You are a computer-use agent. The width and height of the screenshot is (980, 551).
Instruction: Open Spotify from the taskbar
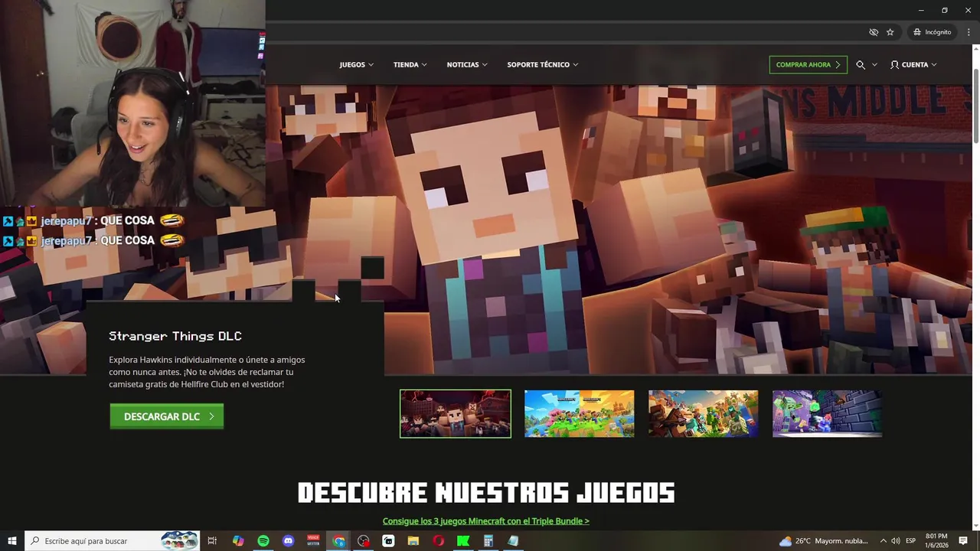[263, 541]
